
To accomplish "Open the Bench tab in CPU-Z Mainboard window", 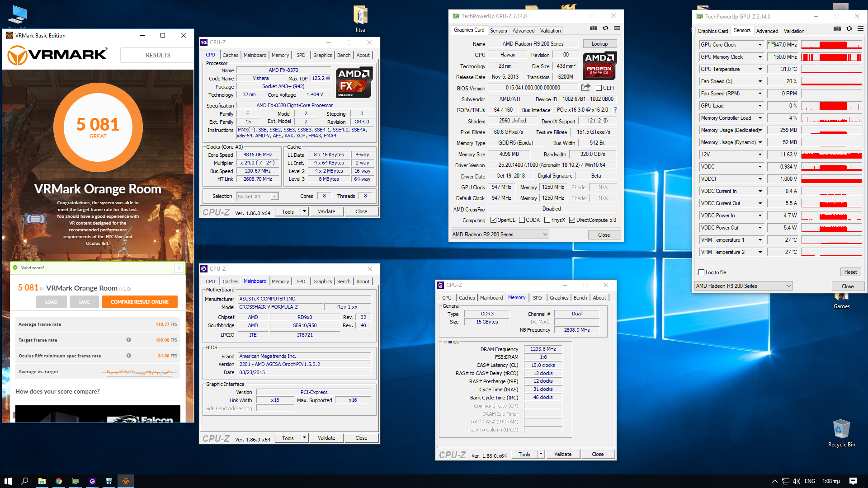I will point(344,282).
